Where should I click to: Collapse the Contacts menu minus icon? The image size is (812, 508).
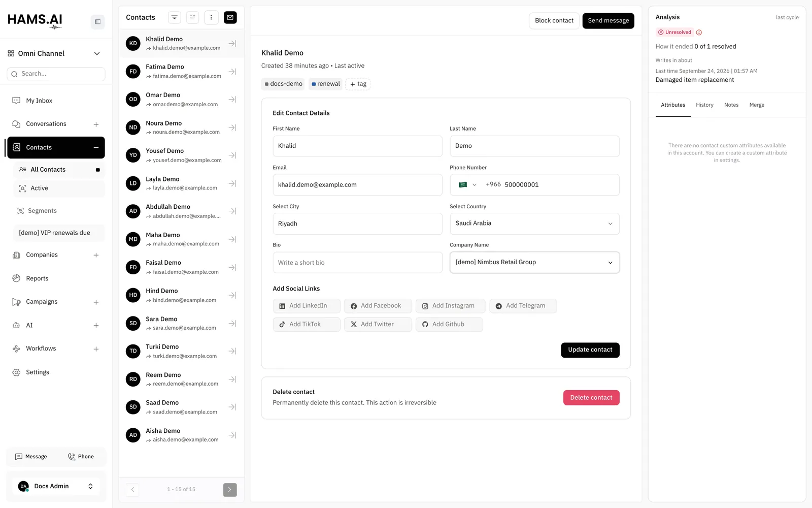point(96,148)
